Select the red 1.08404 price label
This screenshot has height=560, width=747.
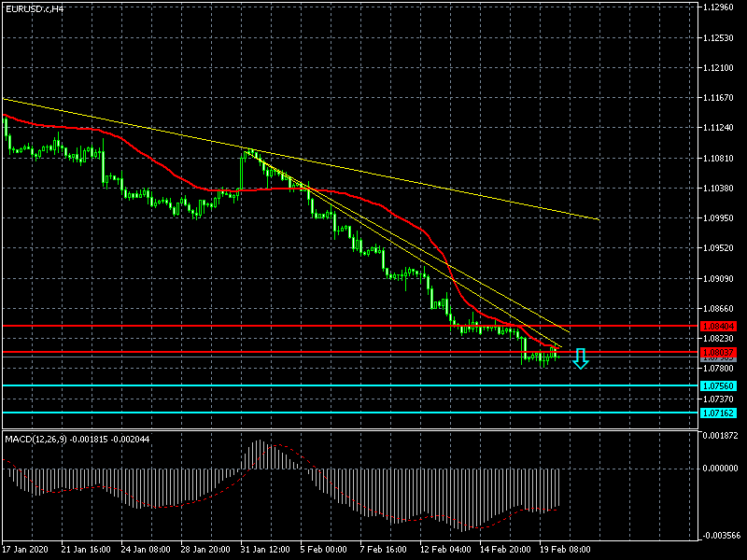[x=718, y=326]
